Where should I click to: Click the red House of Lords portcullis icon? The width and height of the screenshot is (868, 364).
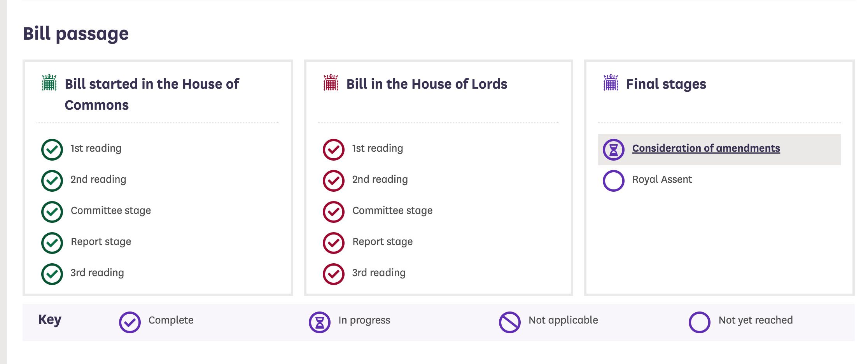click(331, 83)
